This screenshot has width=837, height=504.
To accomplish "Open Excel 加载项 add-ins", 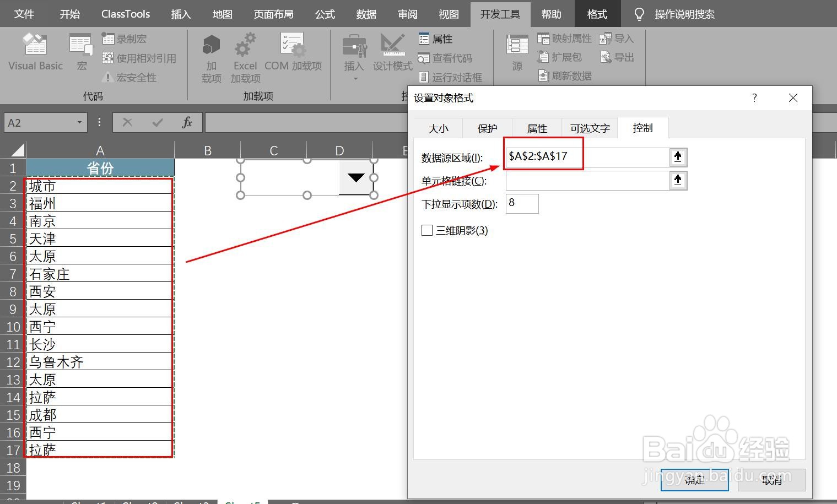I will coord(245,58).
